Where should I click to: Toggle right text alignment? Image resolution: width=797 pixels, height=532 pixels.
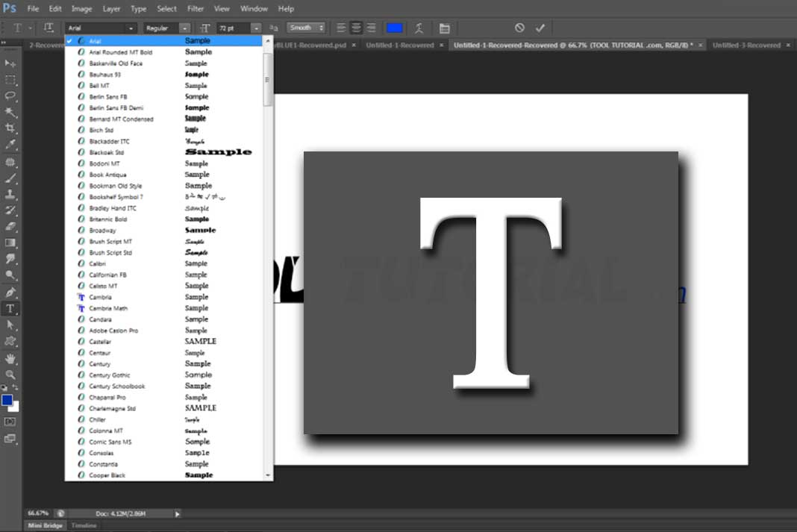click(372, 28)
